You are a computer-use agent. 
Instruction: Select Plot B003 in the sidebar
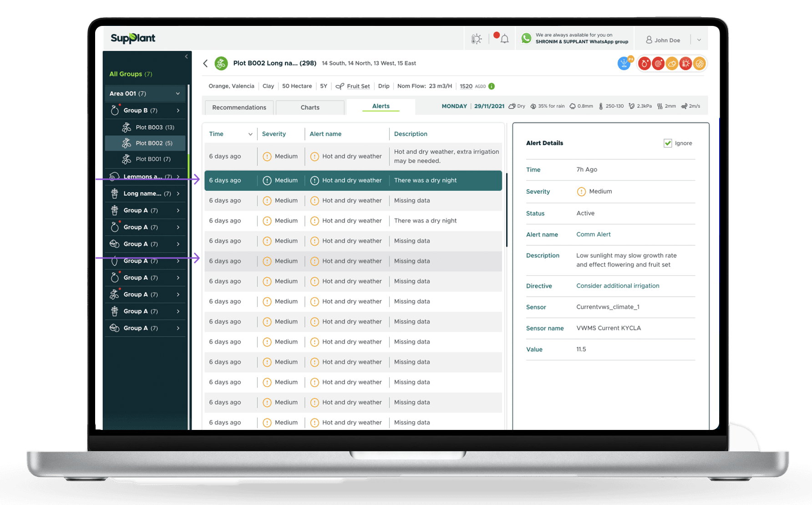point(145,127)
